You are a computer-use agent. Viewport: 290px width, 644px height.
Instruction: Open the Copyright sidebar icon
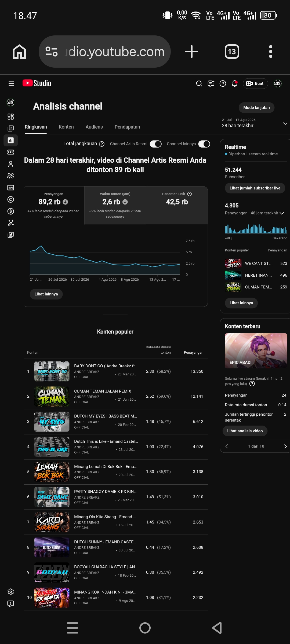(x=10, y=199)
